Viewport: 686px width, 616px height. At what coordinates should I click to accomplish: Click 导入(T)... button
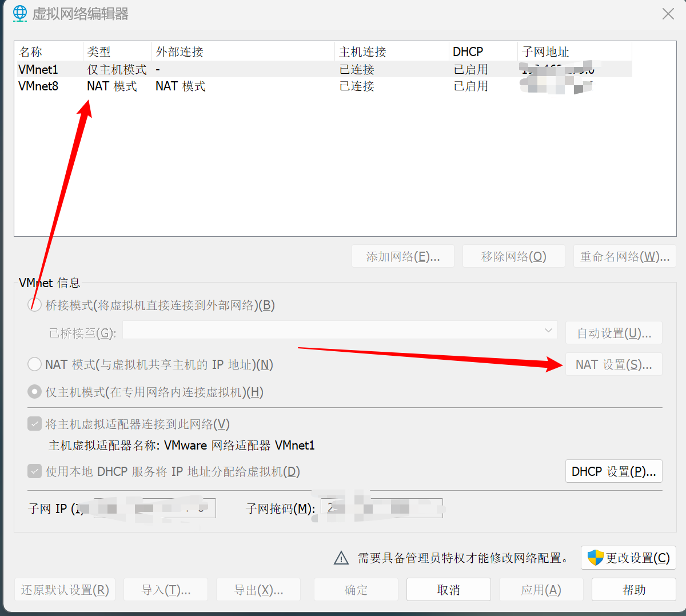point(166,590)
